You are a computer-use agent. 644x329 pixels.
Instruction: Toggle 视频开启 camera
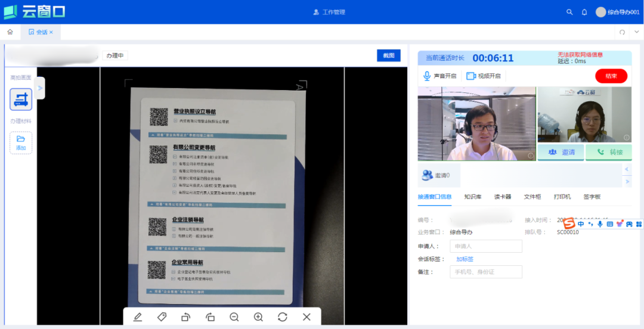(484, 76)
